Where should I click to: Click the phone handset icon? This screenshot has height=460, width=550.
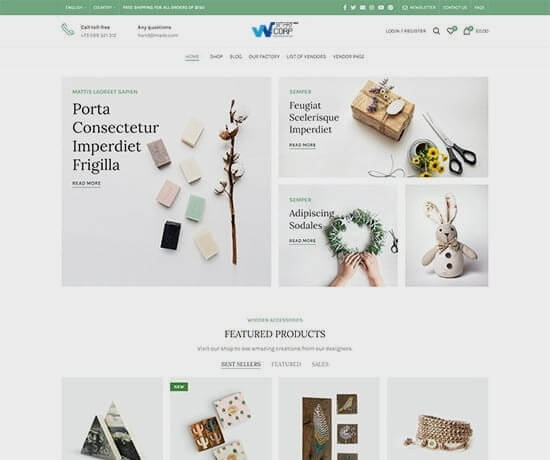pyautogui.click(x=68, y=30)
